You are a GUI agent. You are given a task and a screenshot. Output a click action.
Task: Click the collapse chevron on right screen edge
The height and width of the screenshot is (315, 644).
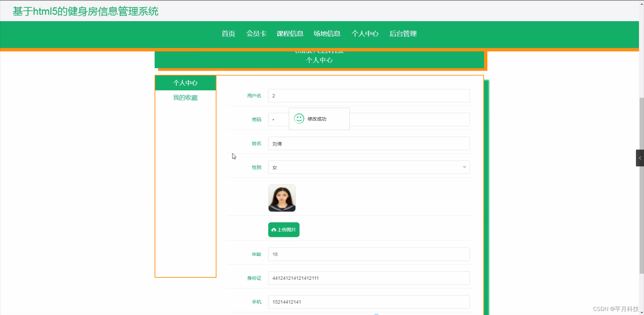pyautogui.click(x=640, y=158)
